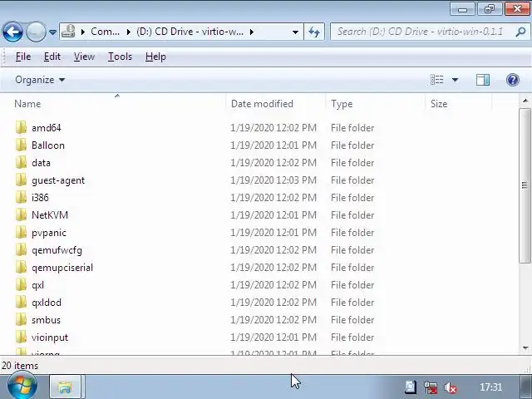The height and width of the screenshot is (399, 532).
Task: Select the vioinput folder icon
Action: [21, 337]
